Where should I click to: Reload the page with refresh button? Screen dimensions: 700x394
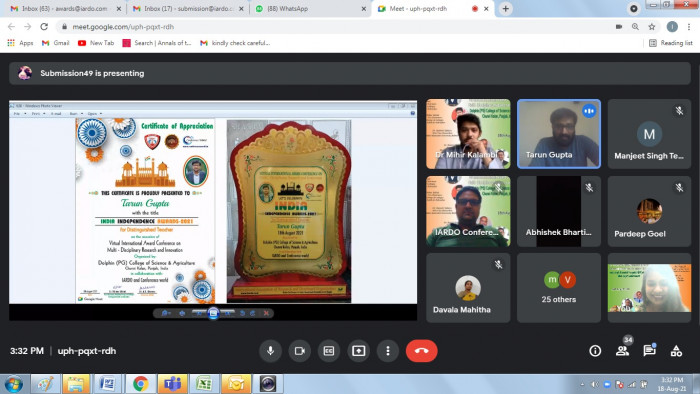point(44,27)
